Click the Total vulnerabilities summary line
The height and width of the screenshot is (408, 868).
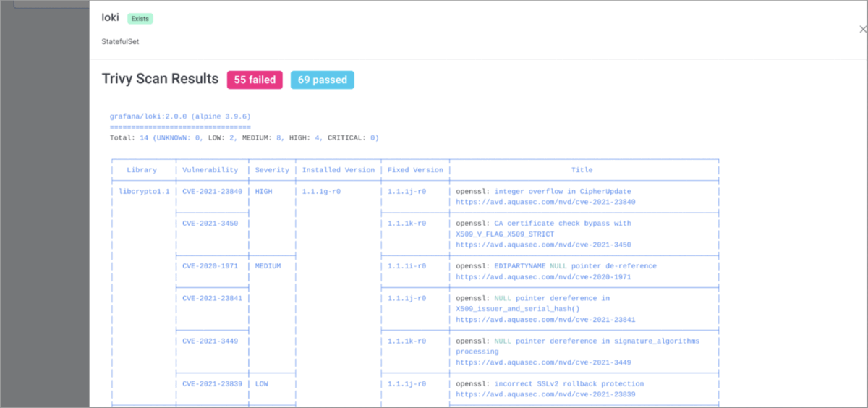point(244,137)
